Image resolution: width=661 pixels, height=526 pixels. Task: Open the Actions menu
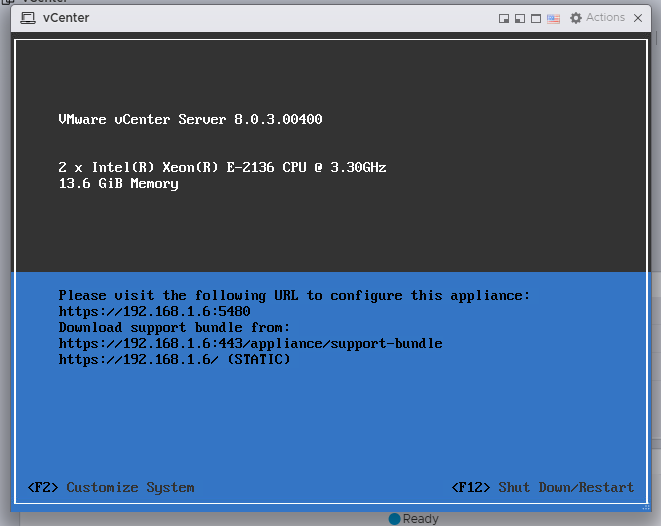coord(605,17)
